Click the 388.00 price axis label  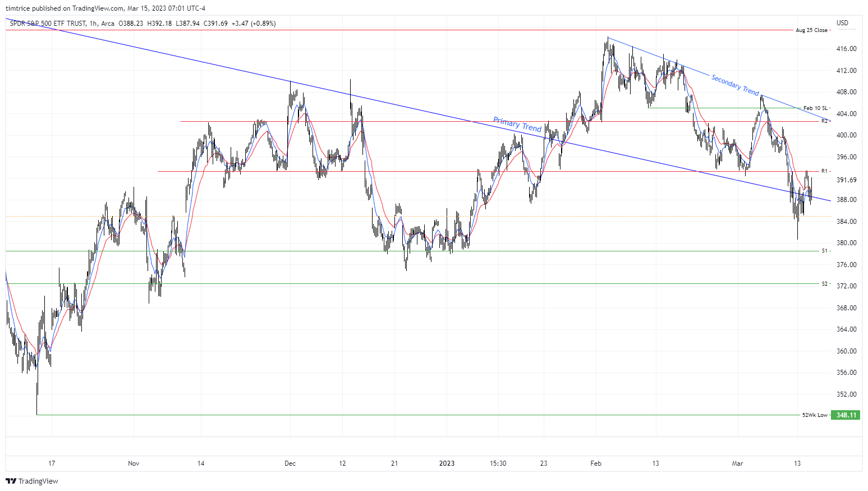pyautogui.click(x=846, y=200)
